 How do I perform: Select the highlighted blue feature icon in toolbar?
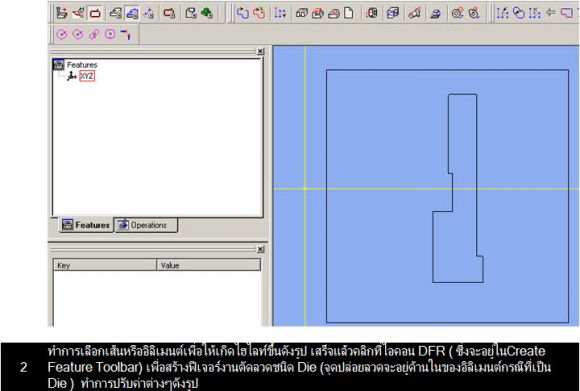tap(132, 13)
